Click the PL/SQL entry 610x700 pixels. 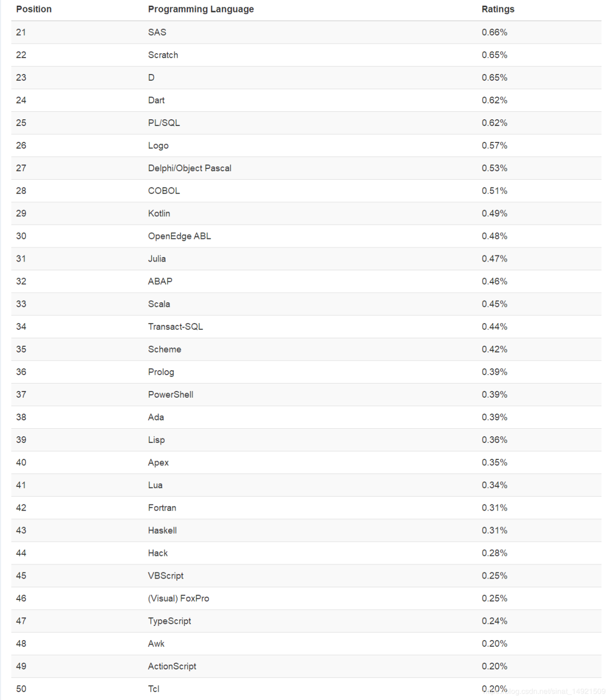[x=164, y=123]
